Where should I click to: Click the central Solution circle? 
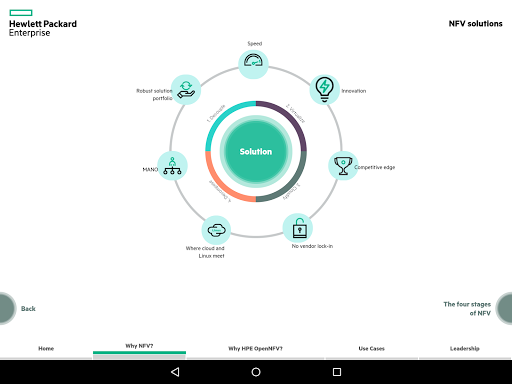click(256, 151)
